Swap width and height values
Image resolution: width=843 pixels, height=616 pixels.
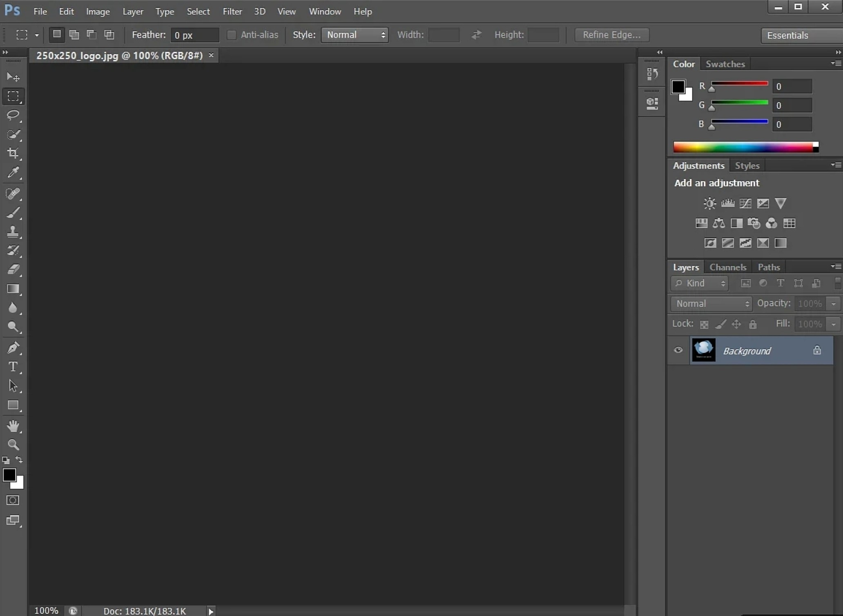coord(476,35)
